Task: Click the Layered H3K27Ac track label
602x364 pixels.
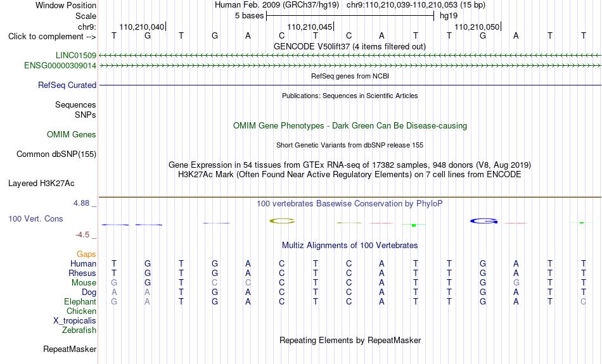Action: pos(41,184)
